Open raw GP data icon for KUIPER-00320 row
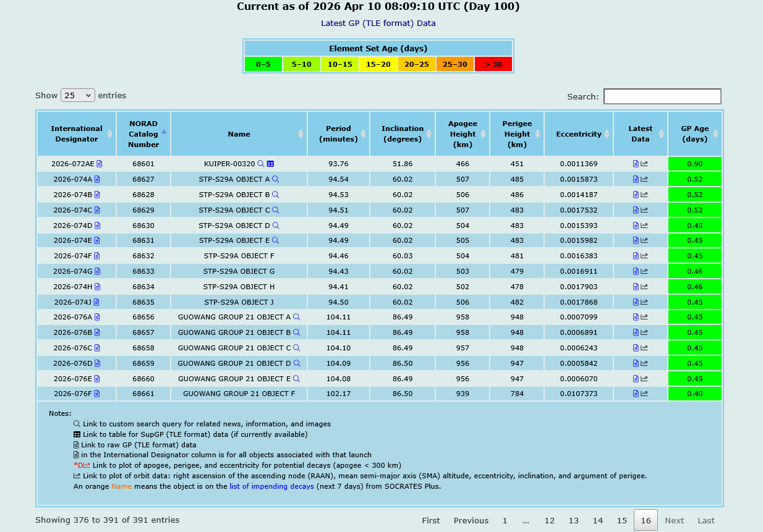Screen dimensions: 763x532 point(636,164)
